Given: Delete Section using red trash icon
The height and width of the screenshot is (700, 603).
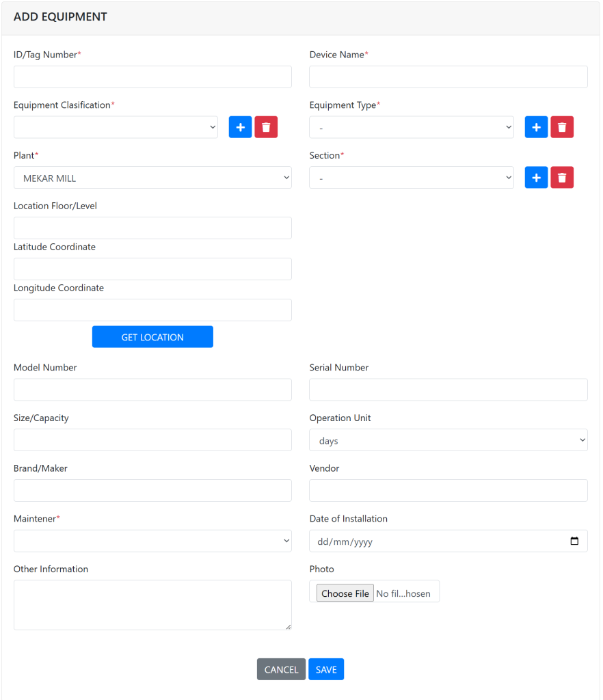Looking at the screenshot, I should 562,178.
